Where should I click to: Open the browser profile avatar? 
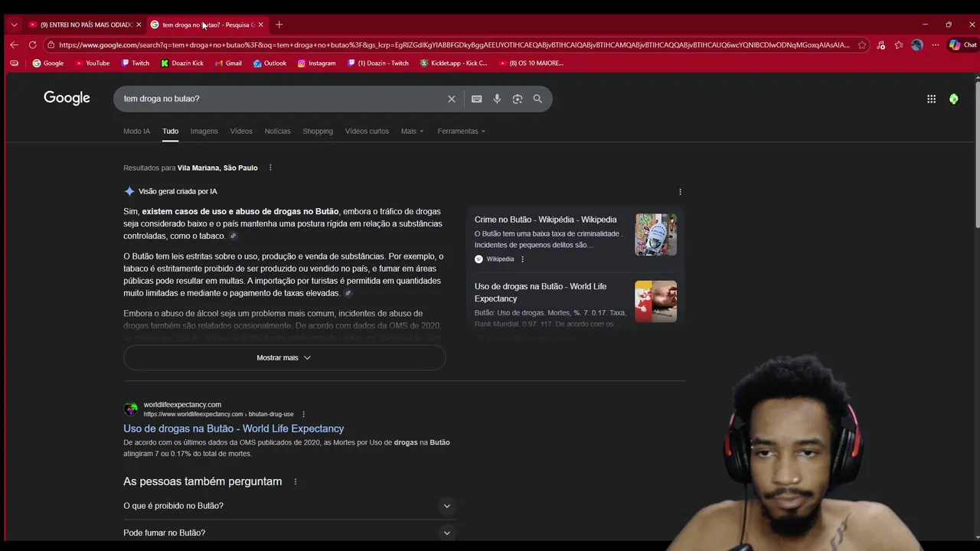pos(917,45)
